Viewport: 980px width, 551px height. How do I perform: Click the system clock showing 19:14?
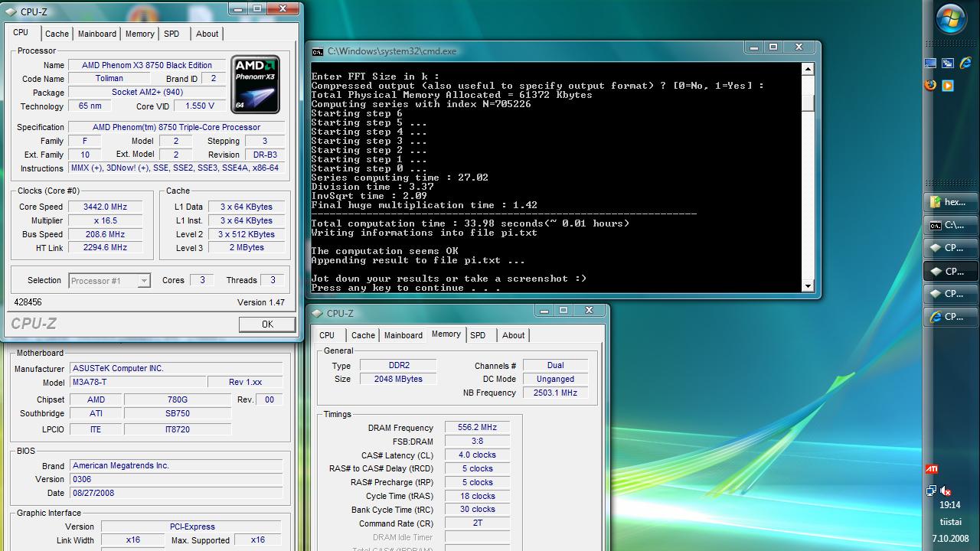[949, 505]
